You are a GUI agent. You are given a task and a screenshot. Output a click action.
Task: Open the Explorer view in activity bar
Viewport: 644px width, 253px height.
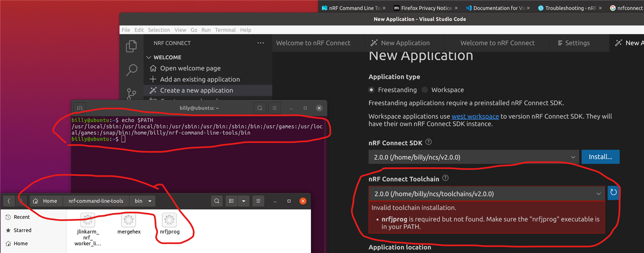coord(131,46)
